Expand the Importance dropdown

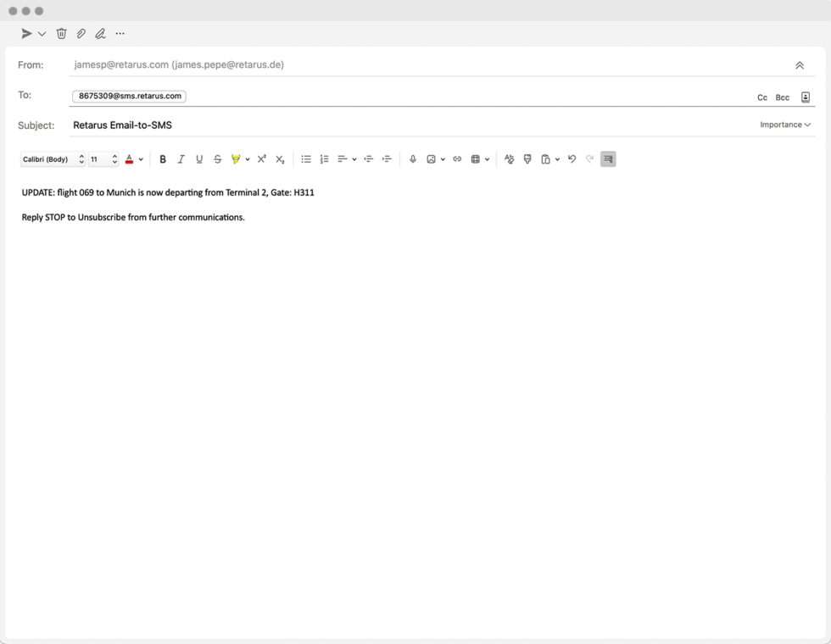[784, 124]
